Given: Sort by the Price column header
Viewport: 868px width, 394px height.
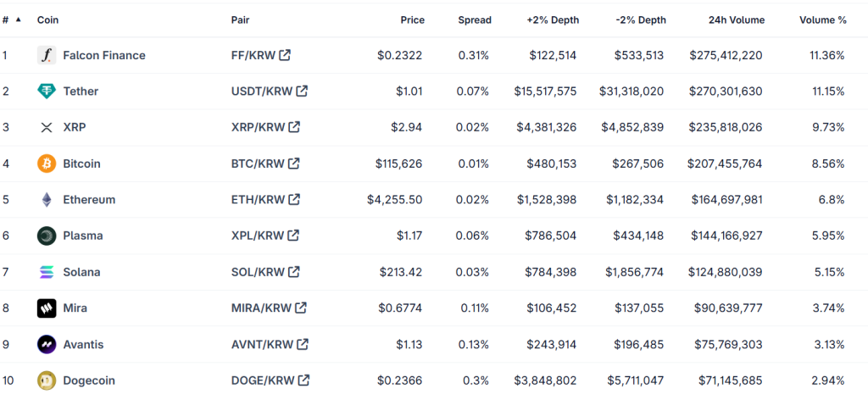Looking at the screenshot, I should pyautogui.click(x=413, y=19).
